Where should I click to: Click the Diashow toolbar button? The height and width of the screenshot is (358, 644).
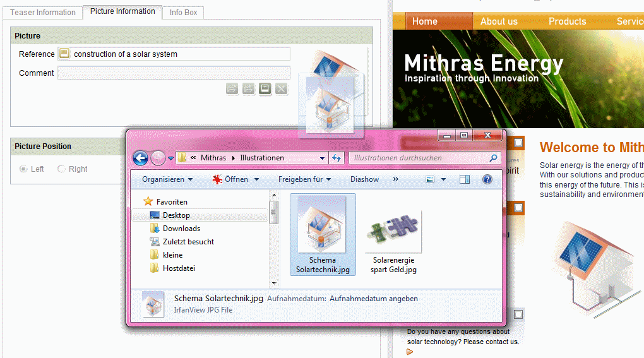(365, 179)
